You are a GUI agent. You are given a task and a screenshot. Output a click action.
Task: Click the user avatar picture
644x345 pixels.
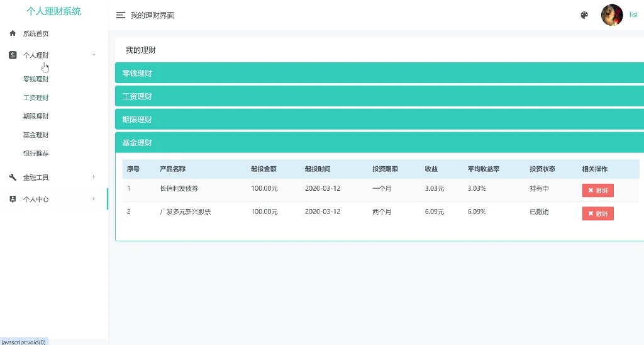pos(611,15)
